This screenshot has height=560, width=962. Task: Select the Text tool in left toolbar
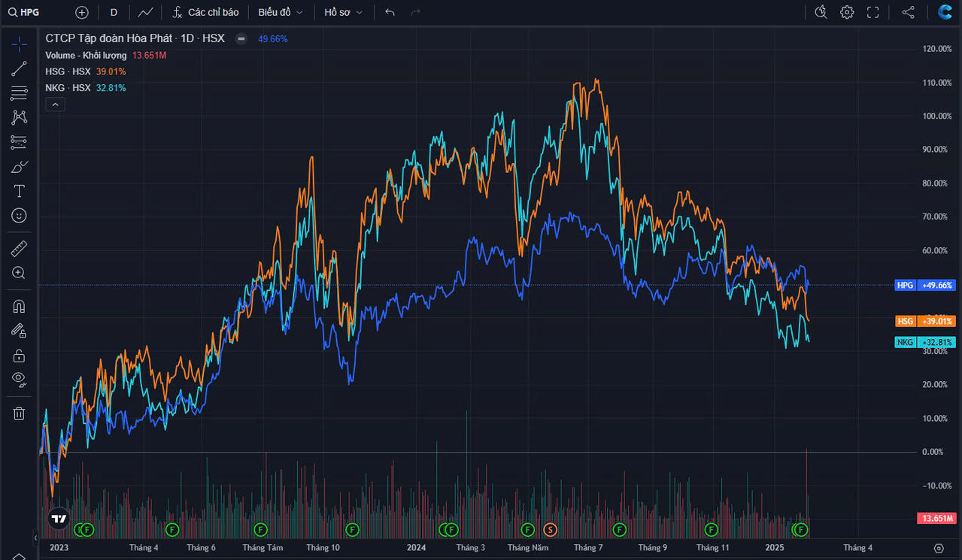(x=19, y=191)
